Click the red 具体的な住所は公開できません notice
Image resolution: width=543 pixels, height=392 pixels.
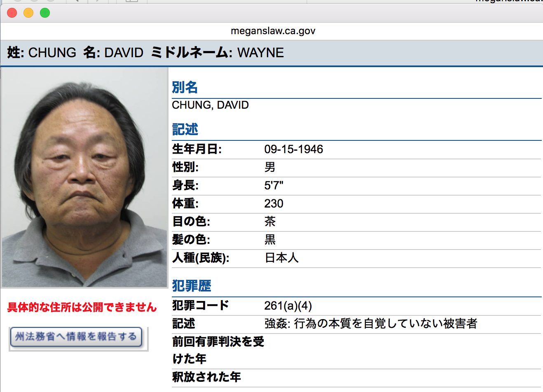point(82,307)
